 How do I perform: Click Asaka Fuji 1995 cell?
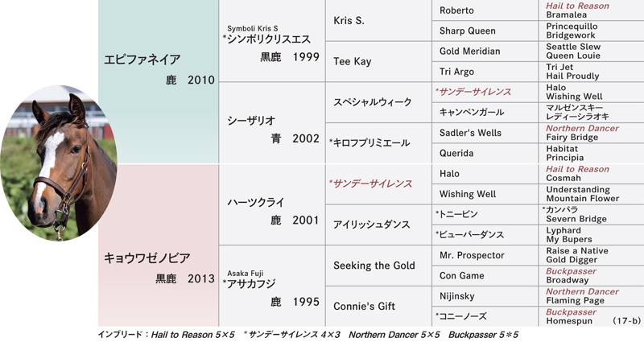272,286
